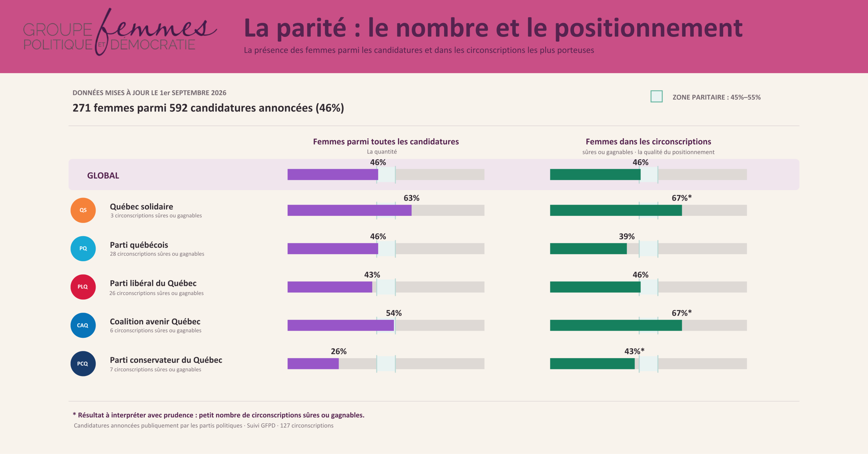Click the green GLOBAL 46% circonscriptions bar
Viewport: 868px width, 454px height.
pos(595,174)
